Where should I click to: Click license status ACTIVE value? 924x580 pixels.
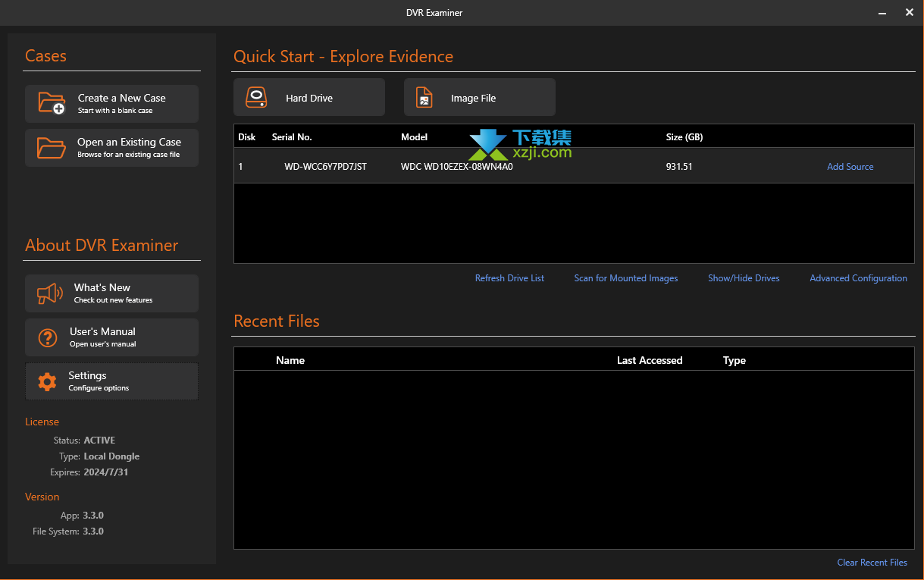click(99, 440)
